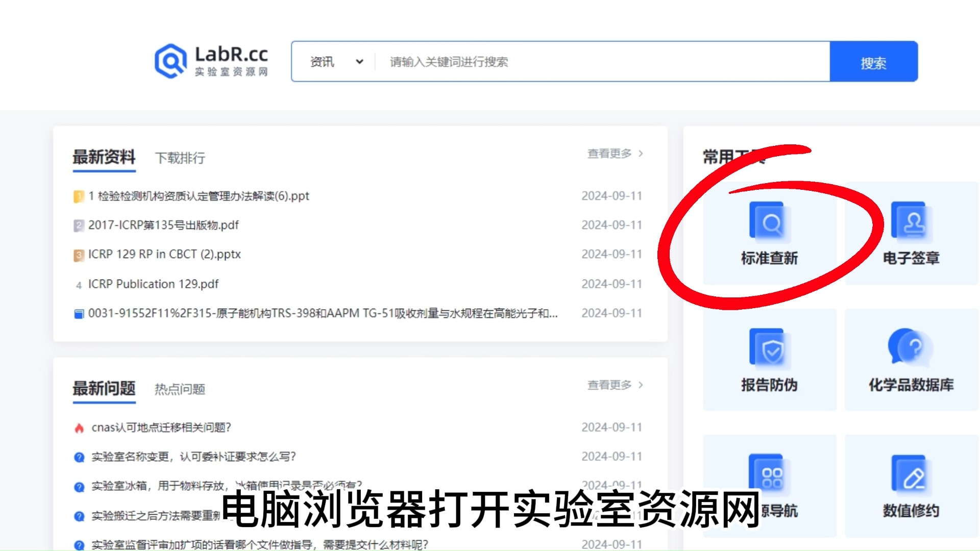Open file 2017-ICRP第135号出版物.pdf

click(x=163, y=225)
